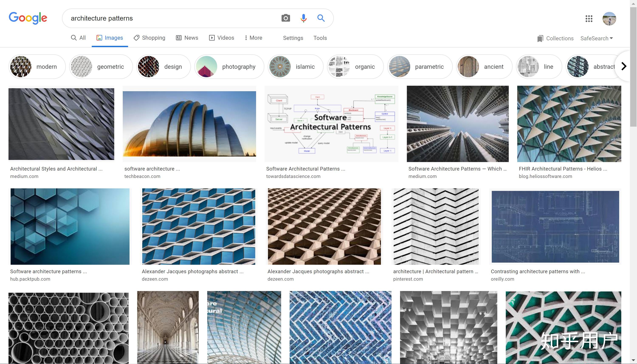The width and height of the screenshot is (637, 364).
Task: Open the More search options menu
Action: click(x=254, y=38)
